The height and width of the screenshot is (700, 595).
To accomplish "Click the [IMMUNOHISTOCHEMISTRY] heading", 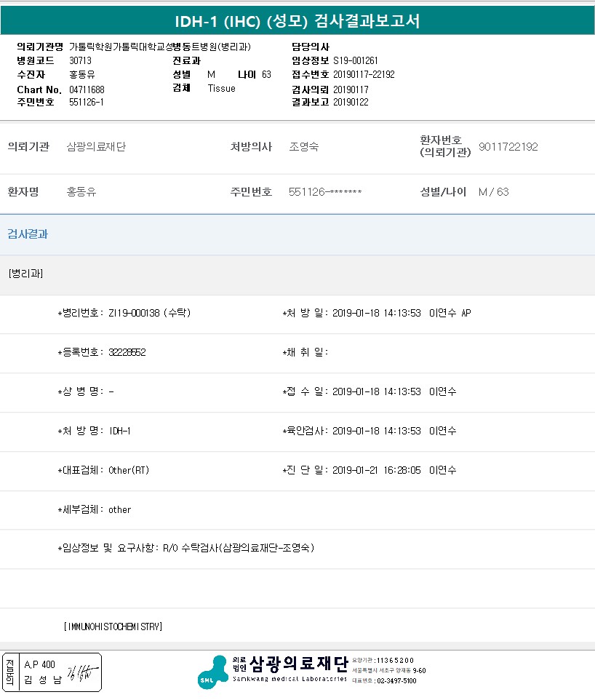I will (x=113, y=627).
